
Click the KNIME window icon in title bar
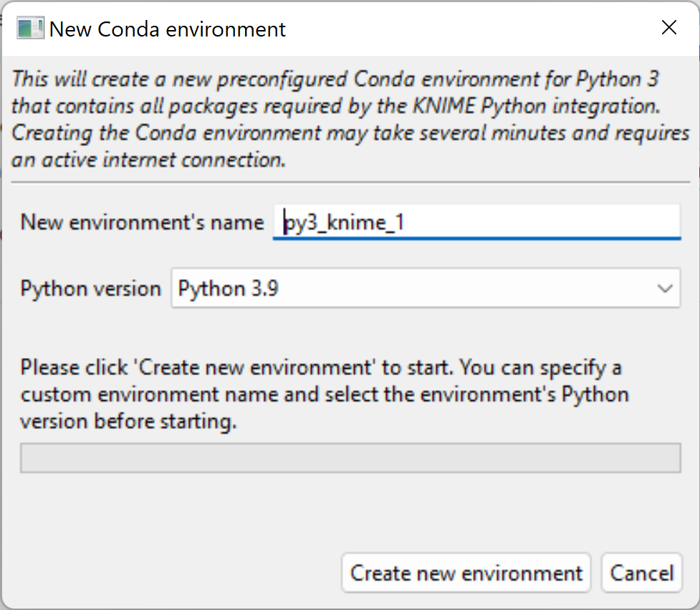pos(30,28)
